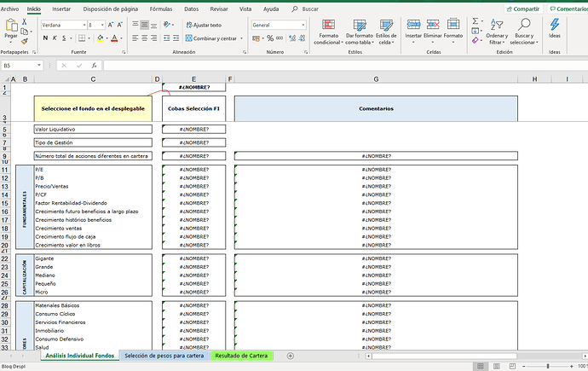
Task: Toggle underline with the S button
Action: pos(64,38)
